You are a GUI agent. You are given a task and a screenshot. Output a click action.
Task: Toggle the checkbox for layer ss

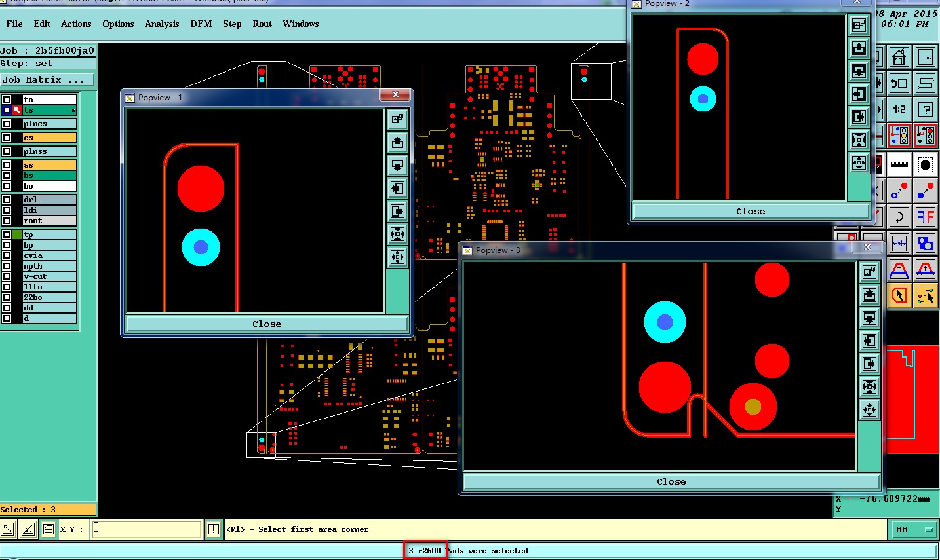(7, 165)
